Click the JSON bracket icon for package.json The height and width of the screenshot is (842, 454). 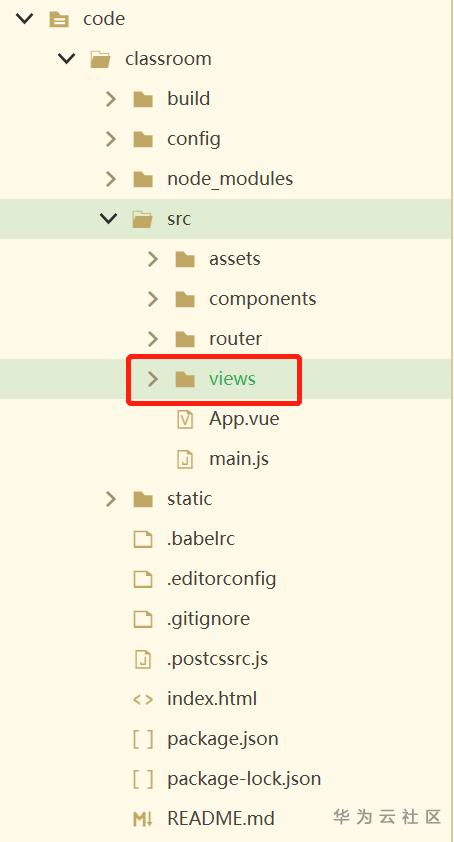pyautogui.click(x=143, y=739)
